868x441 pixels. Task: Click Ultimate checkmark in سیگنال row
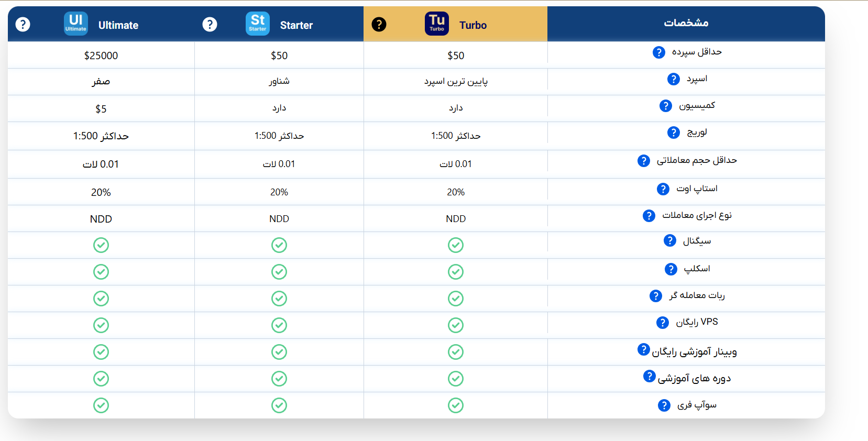point(101,245)
